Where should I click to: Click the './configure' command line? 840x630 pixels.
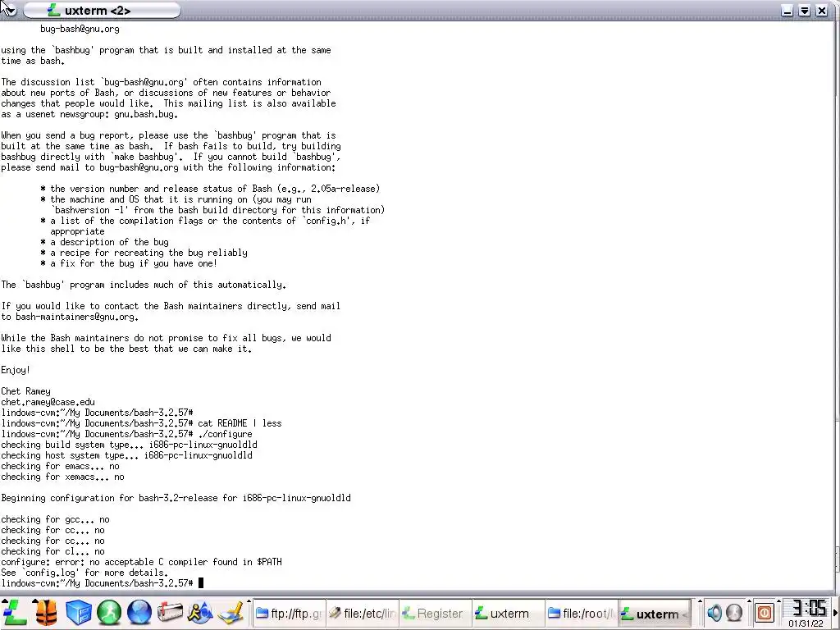click(x=225, y=434)
